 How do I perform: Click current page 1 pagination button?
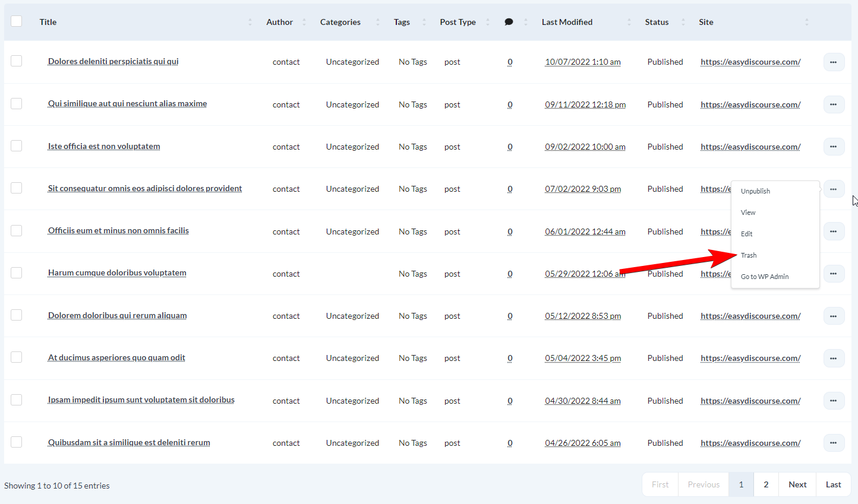(x=742, y=484)
